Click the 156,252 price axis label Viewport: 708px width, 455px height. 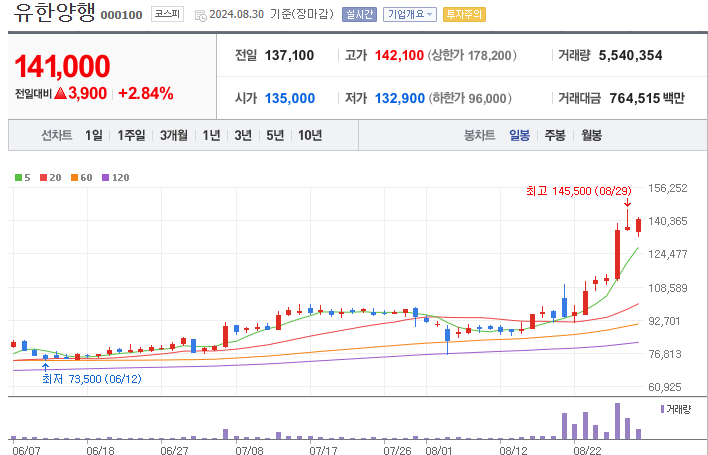click(667, 188)
